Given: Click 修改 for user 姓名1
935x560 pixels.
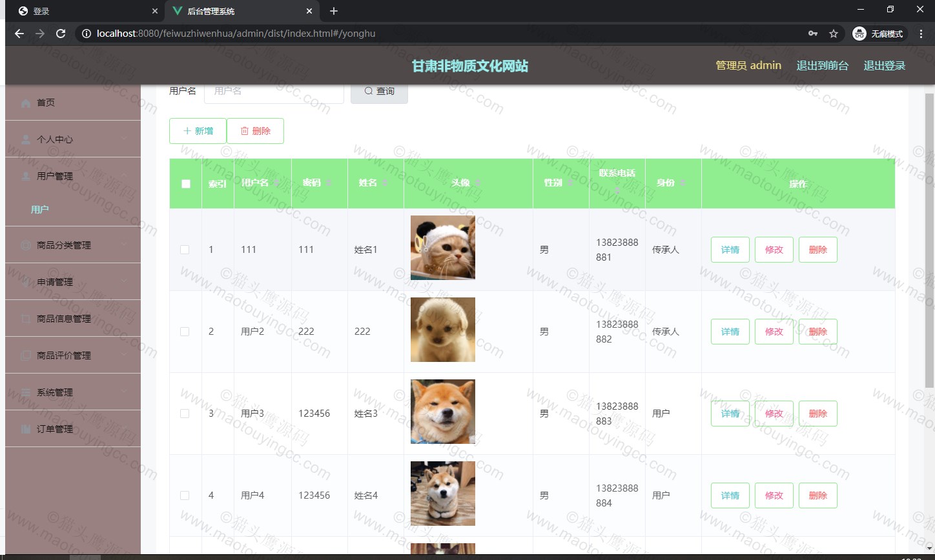Looking at the screenshot, I should pyautogui.click(x=774, y=250).
